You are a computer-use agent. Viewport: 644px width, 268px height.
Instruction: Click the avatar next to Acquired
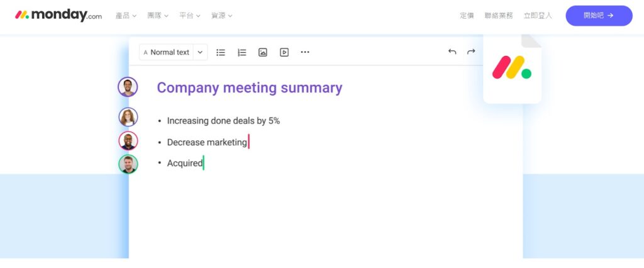pos(128,164)
